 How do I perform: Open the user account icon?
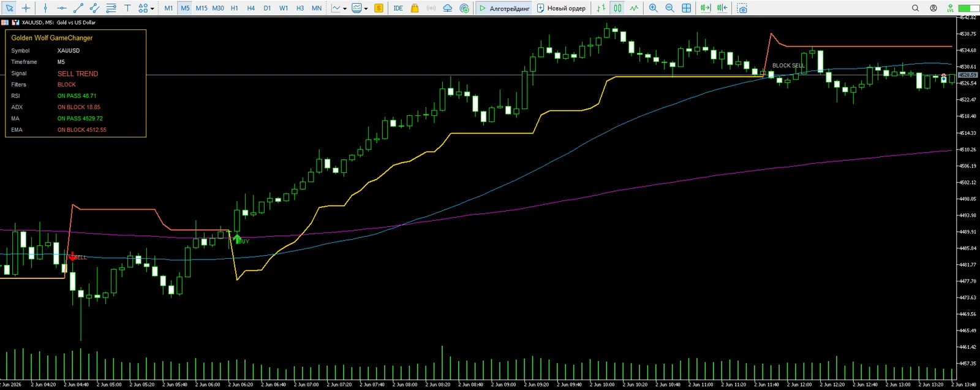click(x=933, y=8)
